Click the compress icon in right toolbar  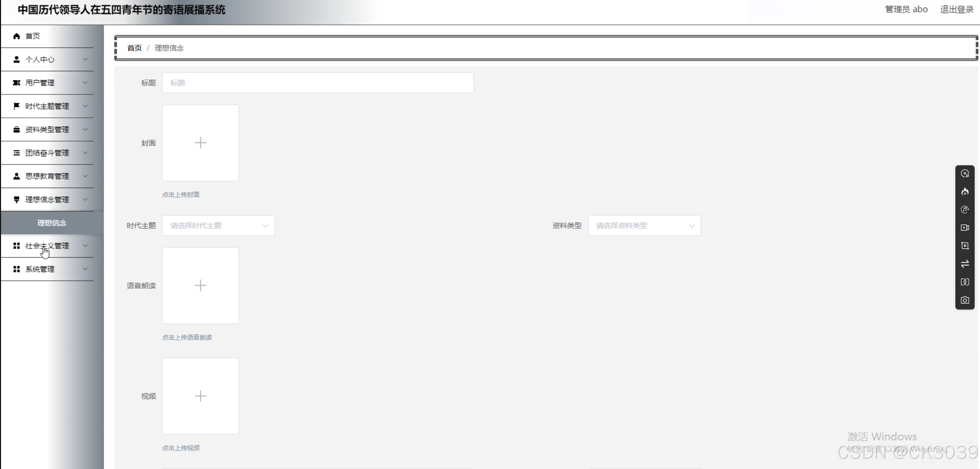[965, 282]
